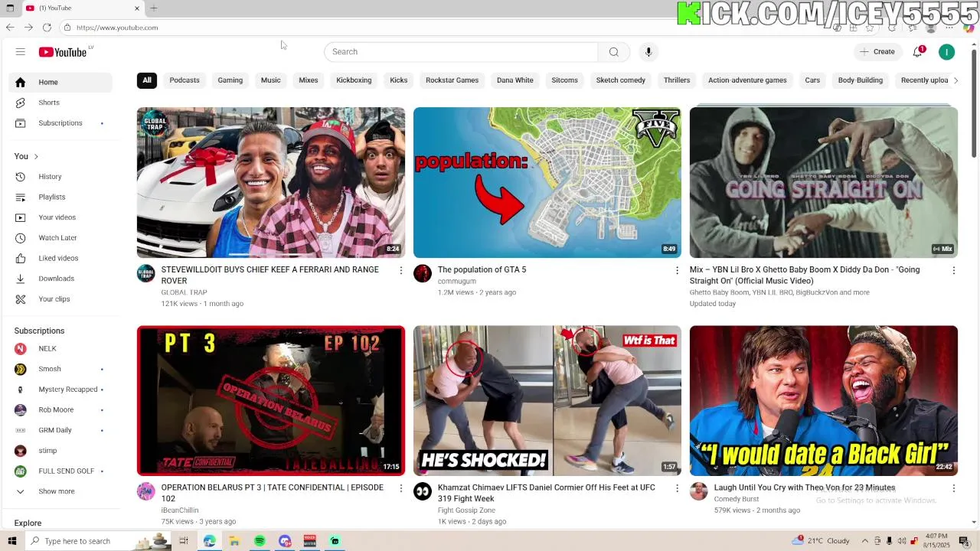Open commugum channel avatar

point(423,274)
